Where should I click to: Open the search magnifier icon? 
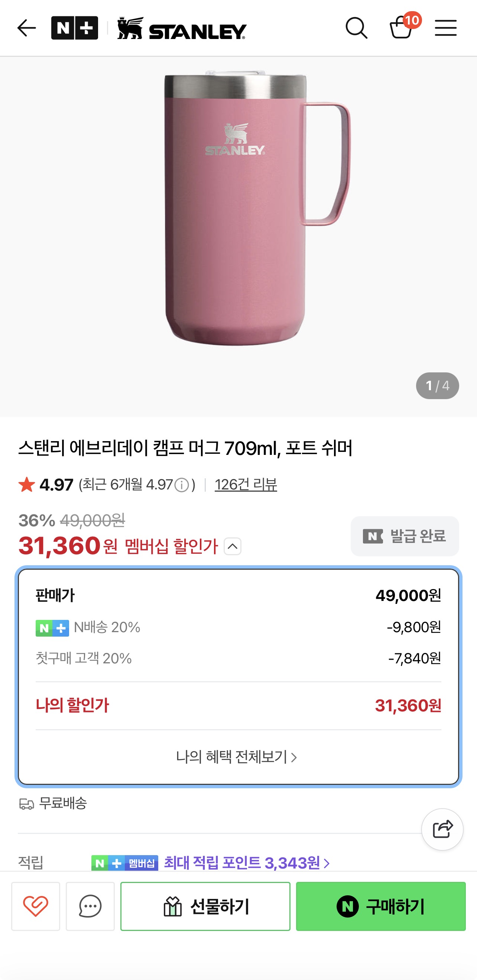point(356,28)
